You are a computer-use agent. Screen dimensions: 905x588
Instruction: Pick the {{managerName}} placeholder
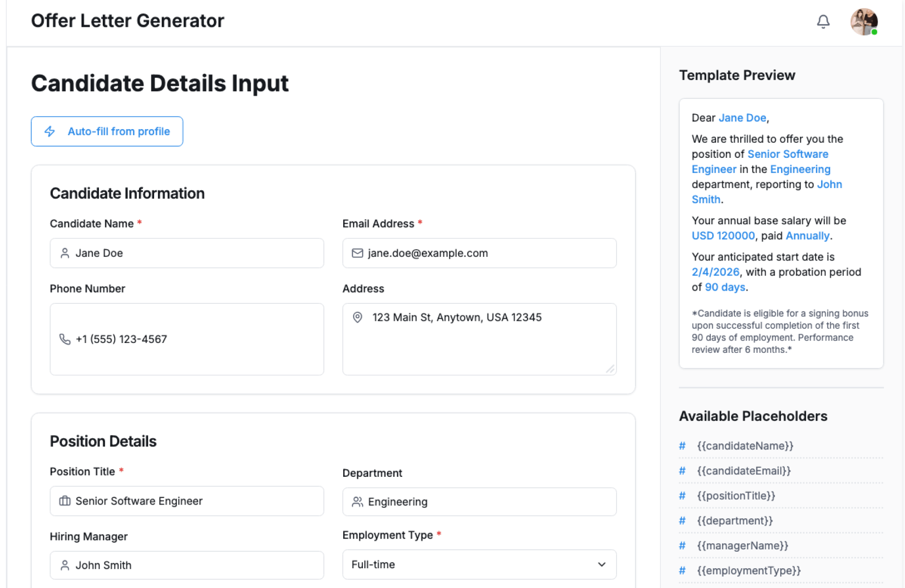pyautogui.click(x=742, y=546)
